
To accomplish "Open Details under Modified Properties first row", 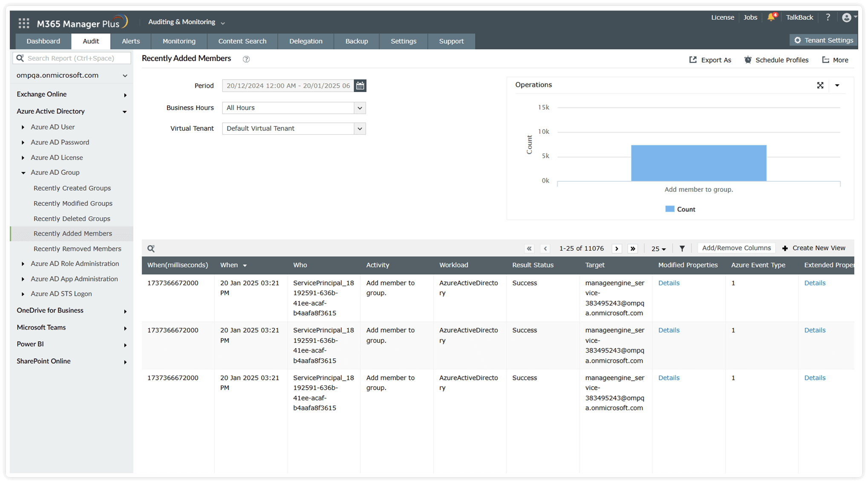I will click(x=669, y=283).
